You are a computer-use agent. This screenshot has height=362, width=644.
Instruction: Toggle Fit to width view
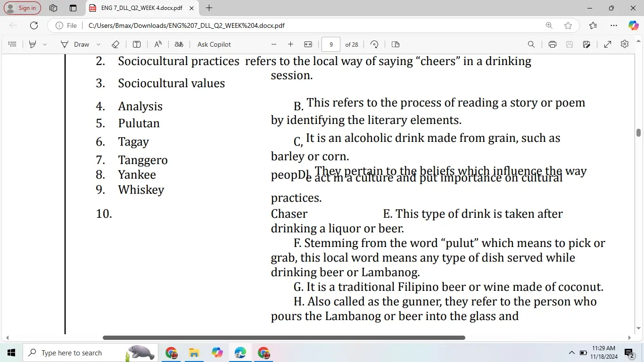point(308,44)
